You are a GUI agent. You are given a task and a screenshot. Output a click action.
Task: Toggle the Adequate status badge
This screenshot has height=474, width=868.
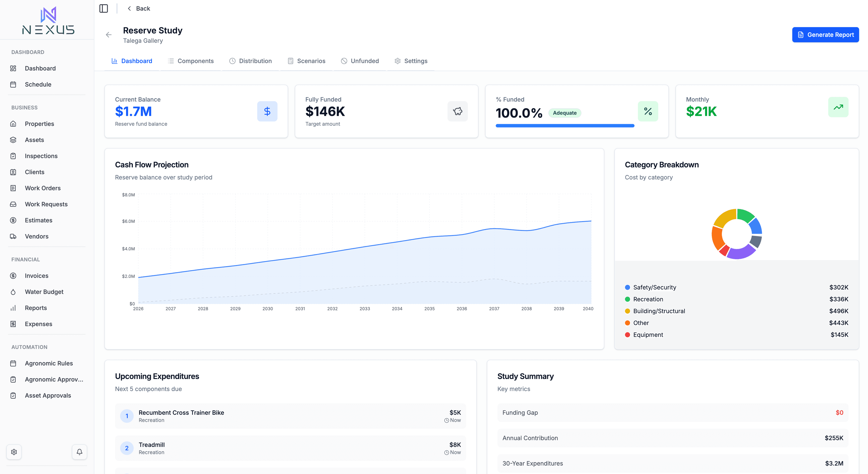[565, 113]
